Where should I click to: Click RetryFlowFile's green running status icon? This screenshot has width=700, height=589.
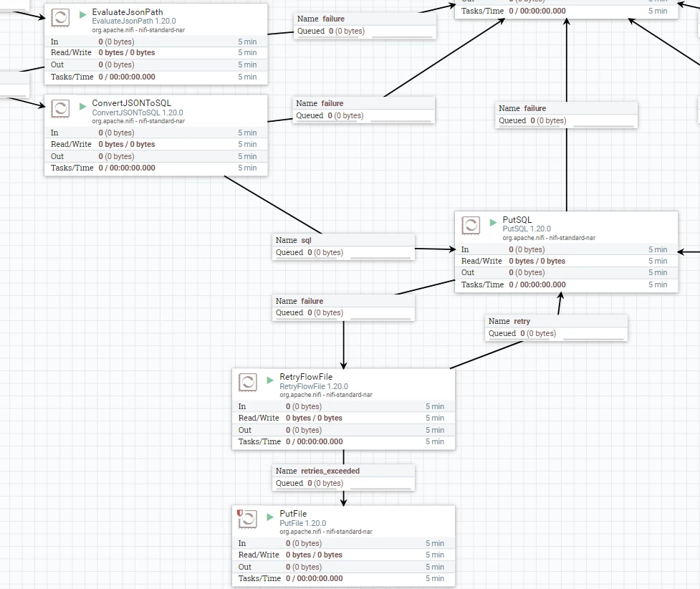point(270,380)
